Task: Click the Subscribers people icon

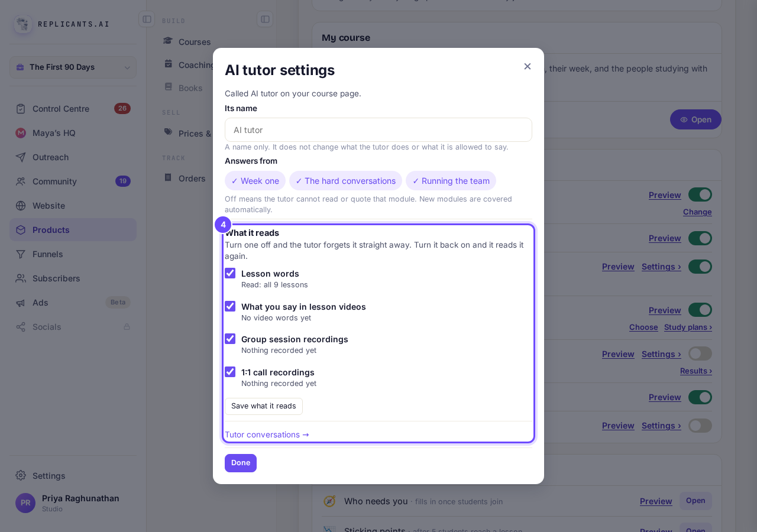Action: [x=21, y=278]
